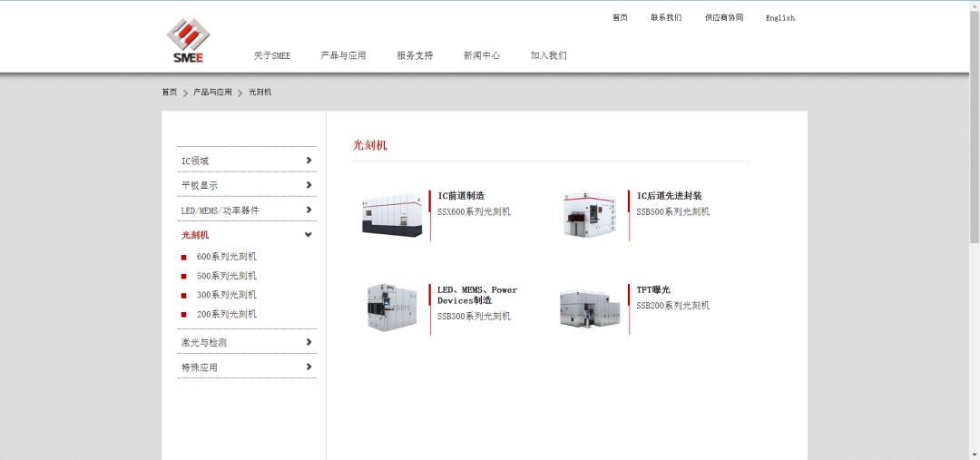The height and width of the screenshot is (460, 980).
Task: Expand the 激光与检测 sidebar chevron
Action: tap(309, 342)
